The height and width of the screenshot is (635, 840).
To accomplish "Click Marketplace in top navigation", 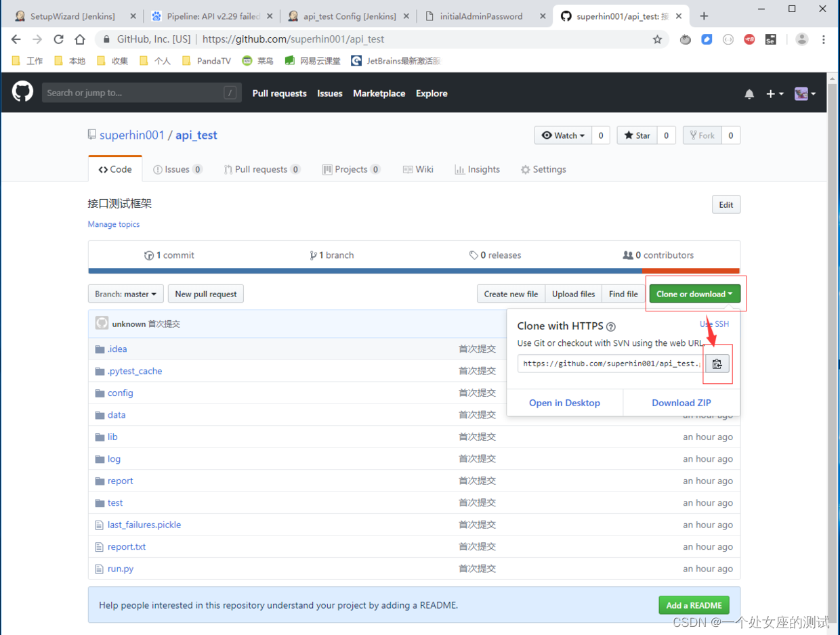I will pos(379,93).
